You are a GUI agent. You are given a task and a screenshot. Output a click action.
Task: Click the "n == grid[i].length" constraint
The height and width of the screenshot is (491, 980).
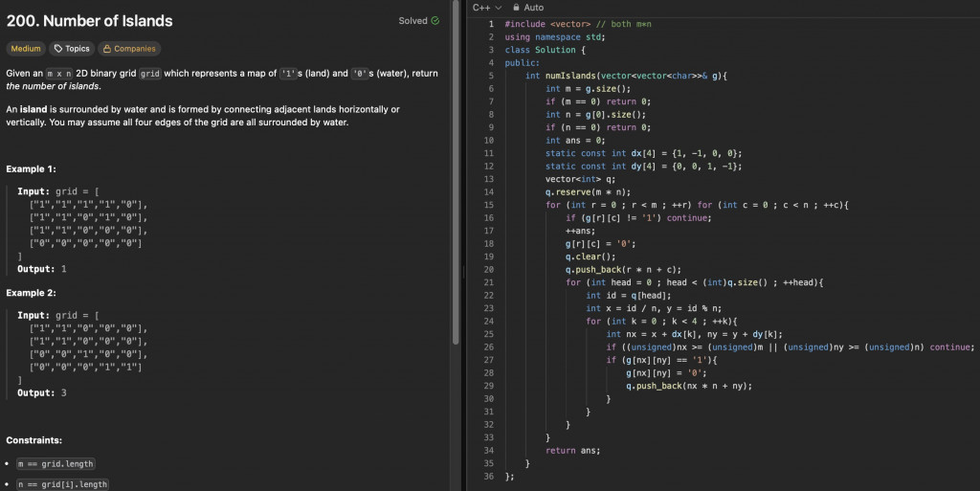coord(62,484)
